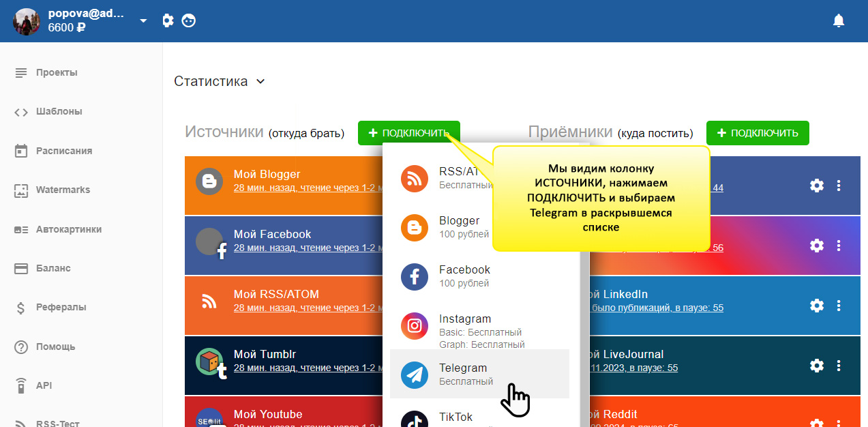868x427 pixels.
Task: Click the receiver status link ending in 44
Action: coord(716,188)
